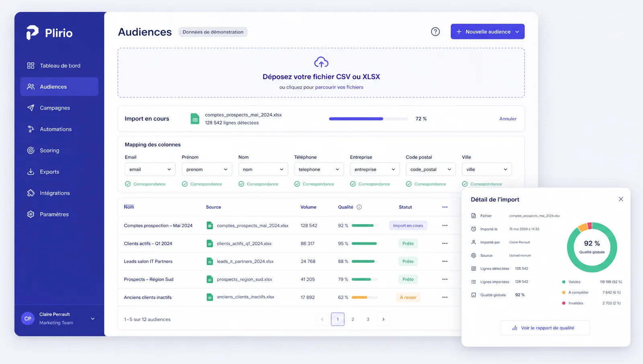Click the green spreadsheet icon in Import en cours

pos(195,119)
